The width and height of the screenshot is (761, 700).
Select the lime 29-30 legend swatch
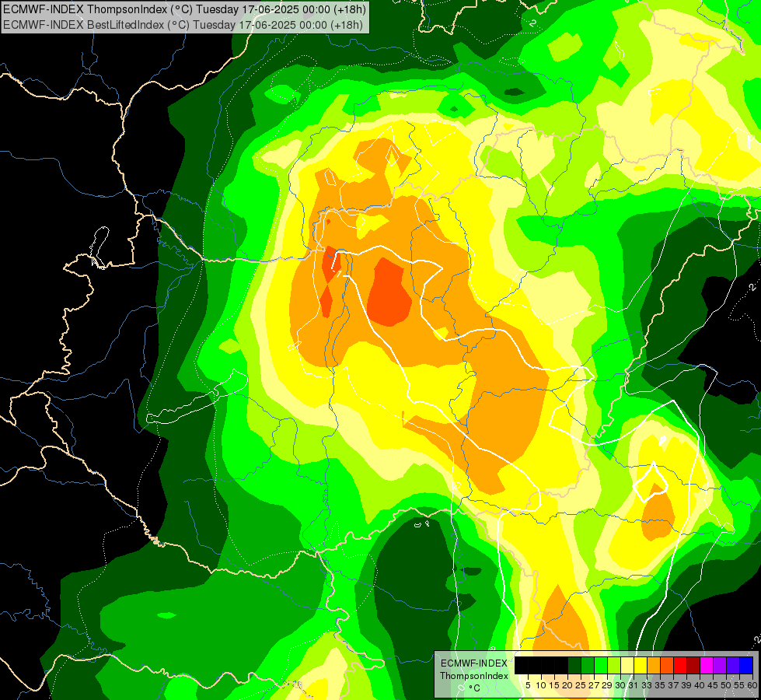pos(614,665)
